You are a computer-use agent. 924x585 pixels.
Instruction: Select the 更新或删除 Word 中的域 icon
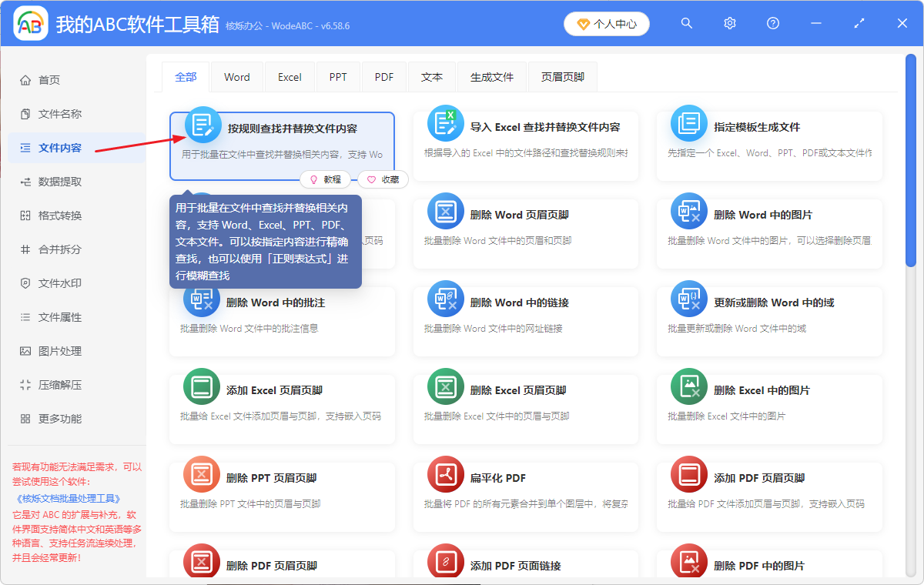tap(689, 299)
